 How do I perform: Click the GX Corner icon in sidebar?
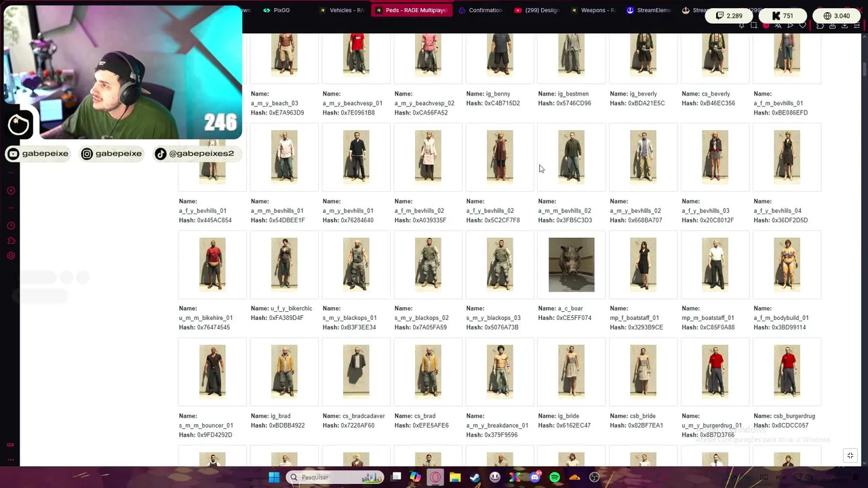click(x=11, y=445)
